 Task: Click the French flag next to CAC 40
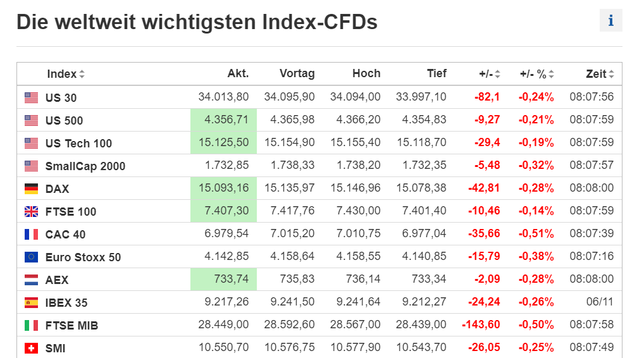point(31,234)
